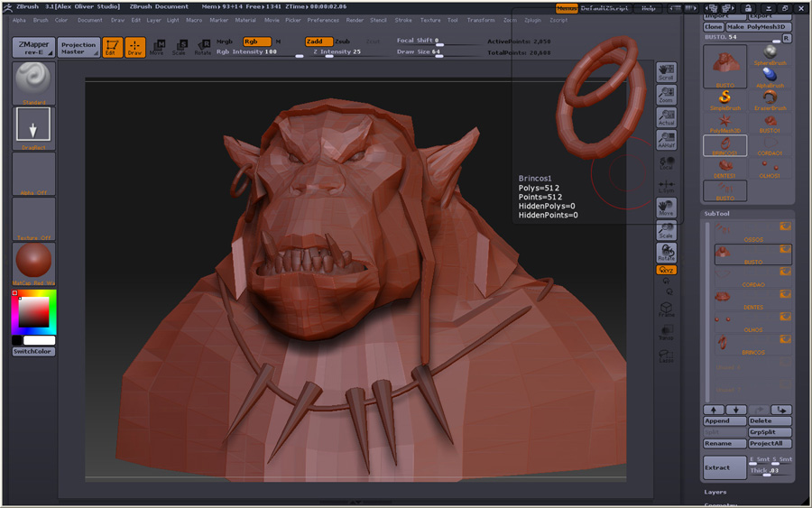Select the SimpleBrush tool icon
This screenshot has width=812, height=508.
[724, 98]
